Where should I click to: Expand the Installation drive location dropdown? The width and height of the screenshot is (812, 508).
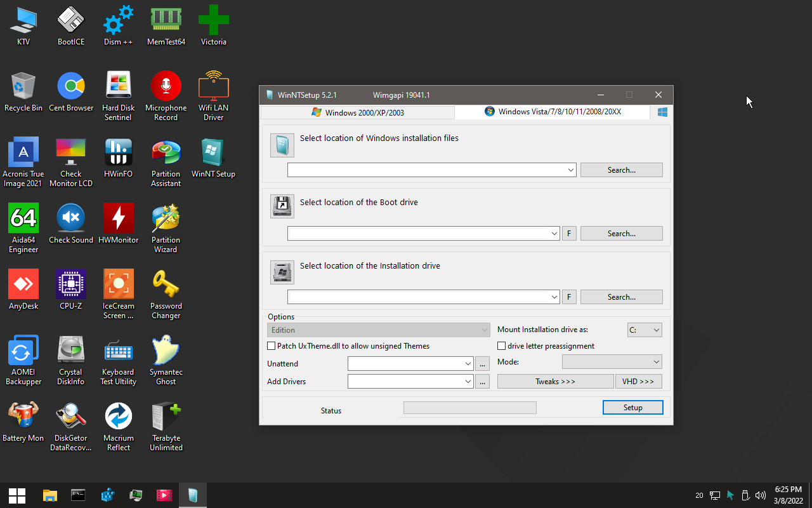[x=554, y=297]
